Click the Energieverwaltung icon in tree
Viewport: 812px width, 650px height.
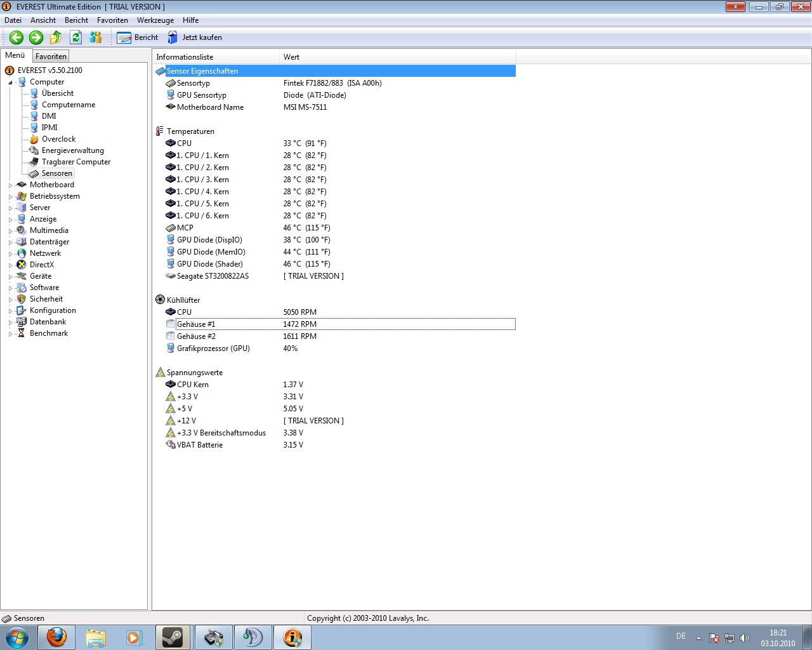[34, 150]
